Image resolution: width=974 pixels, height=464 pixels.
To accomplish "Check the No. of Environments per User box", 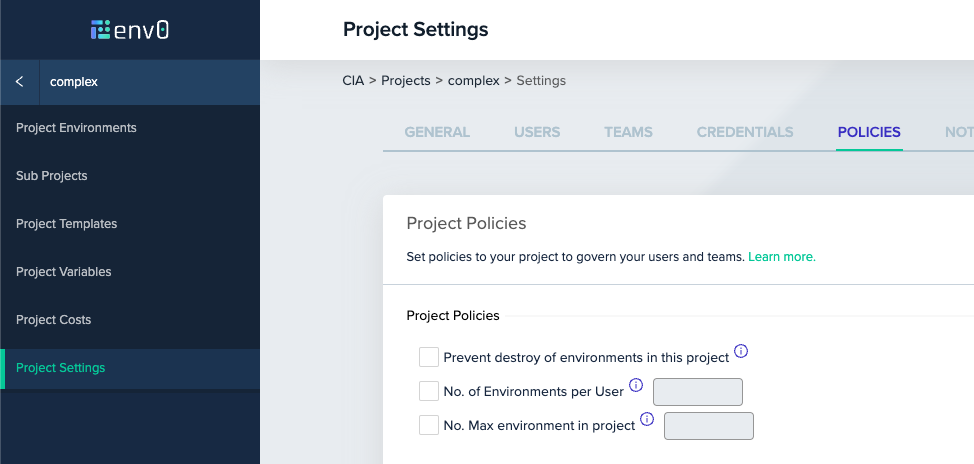I will pos(429,391).
